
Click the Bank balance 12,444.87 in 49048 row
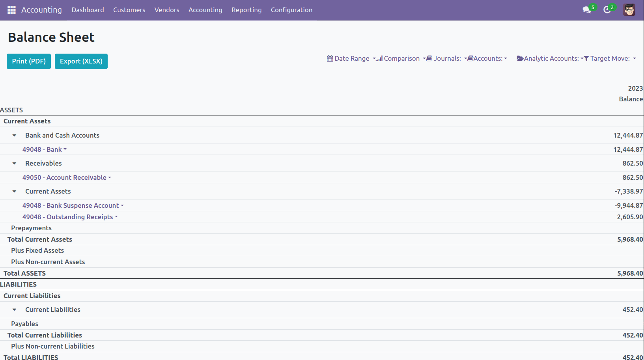(628, 149)
